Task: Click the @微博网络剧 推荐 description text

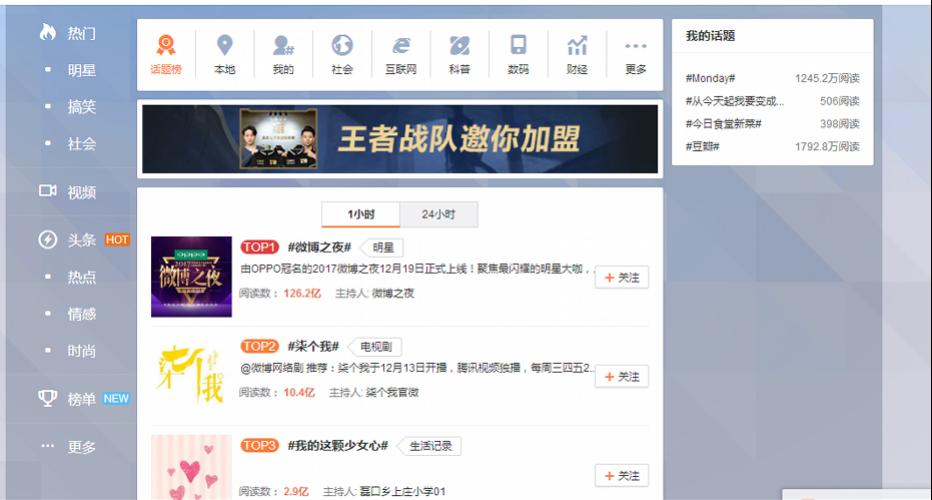Action: coord(417,368)
